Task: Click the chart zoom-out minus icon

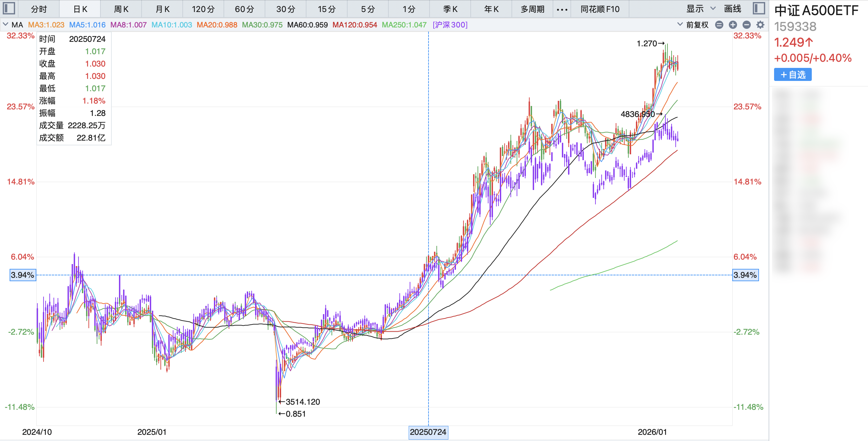Action: tap(746, 25)
